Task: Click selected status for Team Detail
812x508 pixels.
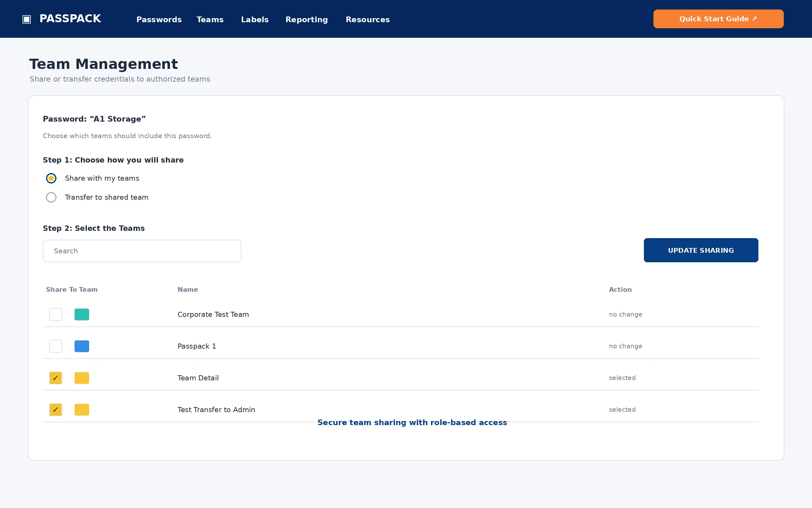Action: [622, 378]
